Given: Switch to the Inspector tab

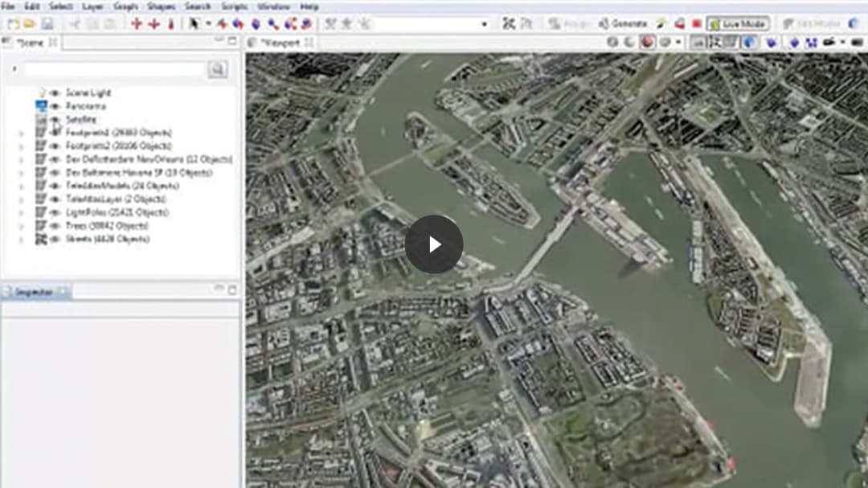Looking at the screenshot, I should [35, 292].
